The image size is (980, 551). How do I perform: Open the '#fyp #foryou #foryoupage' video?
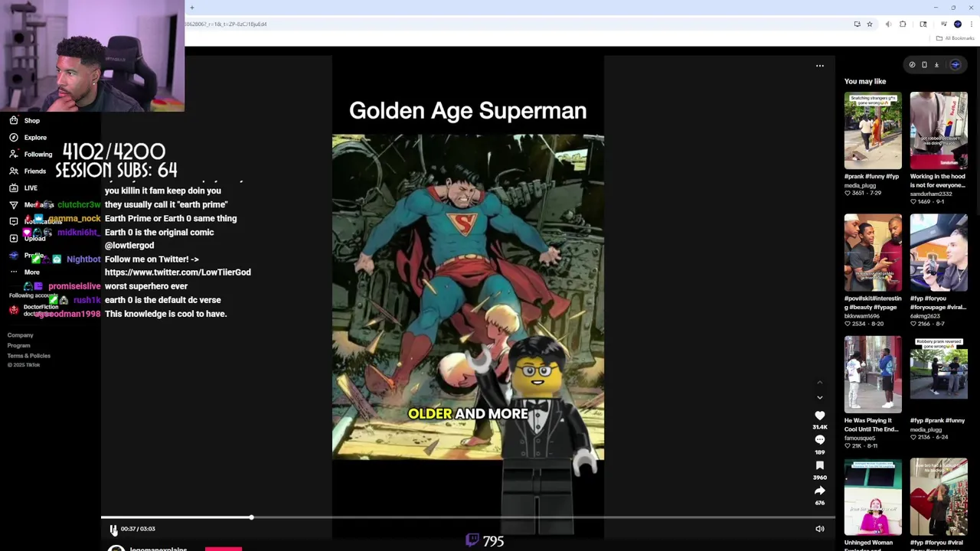939,253
